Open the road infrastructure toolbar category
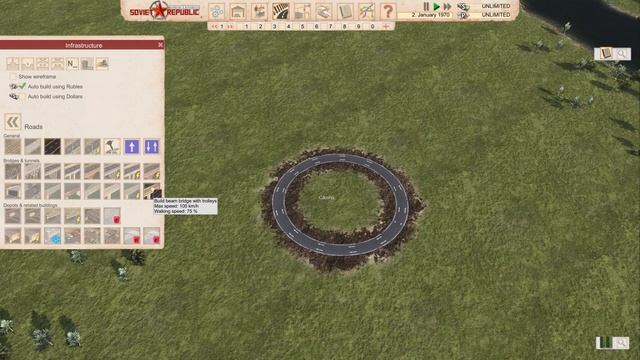The height and width of the screenshot is (360, 640). coord(280,11)
